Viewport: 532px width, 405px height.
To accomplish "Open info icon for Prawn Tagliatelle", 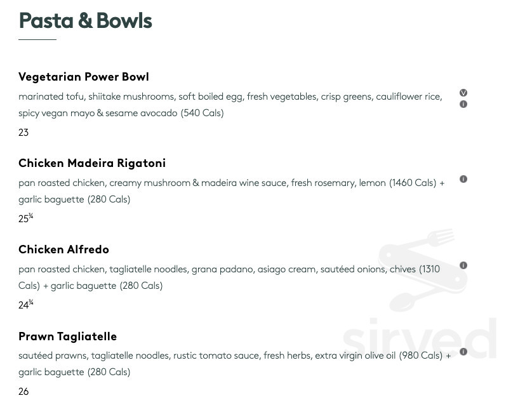I will [x=463, y=352].
